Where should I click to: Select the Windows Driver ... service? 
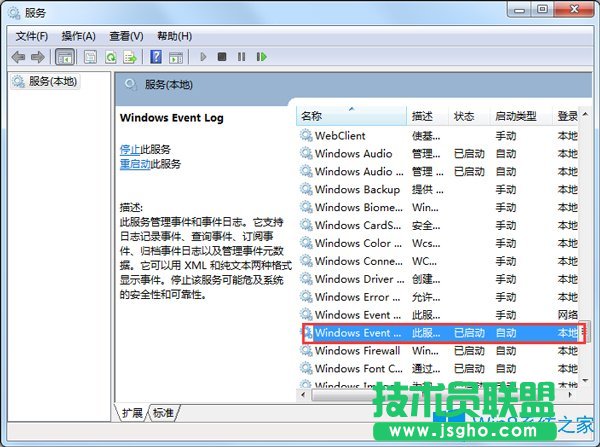[439, 279]
